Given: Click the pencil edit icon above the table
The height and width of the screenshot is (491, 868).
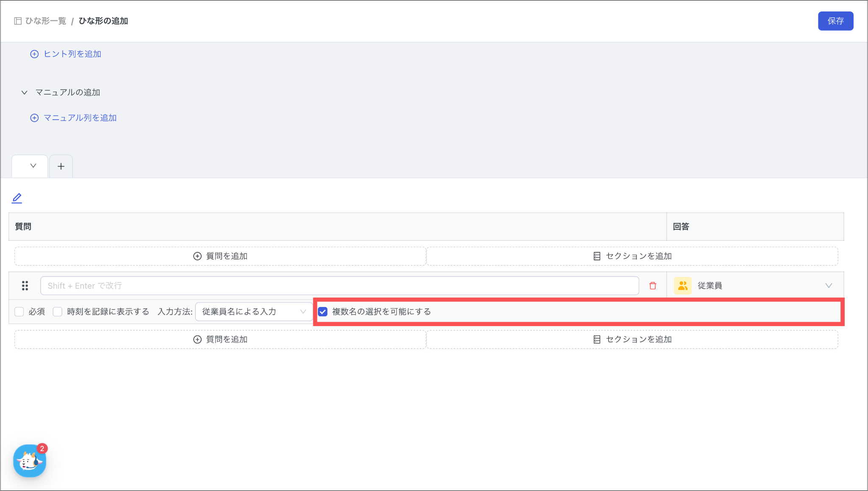Looking at the screenshot, I should tap(17, 198).
